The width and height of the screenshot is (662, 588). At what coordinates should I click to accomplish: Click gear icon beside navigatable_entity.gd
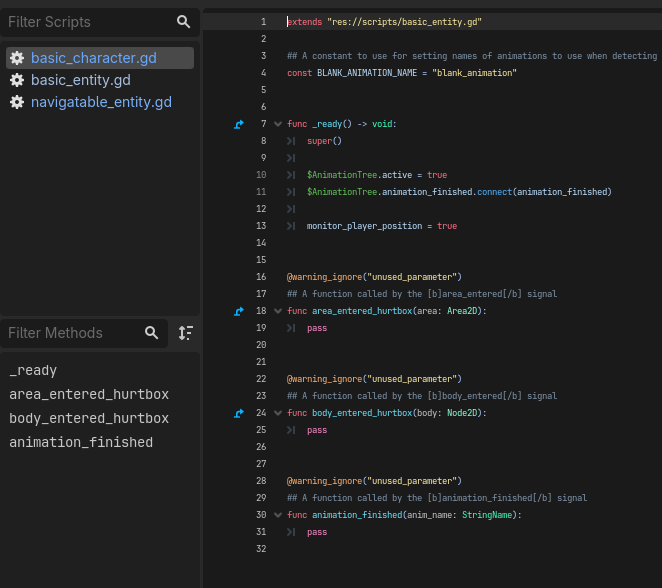[x=17, y=102]
